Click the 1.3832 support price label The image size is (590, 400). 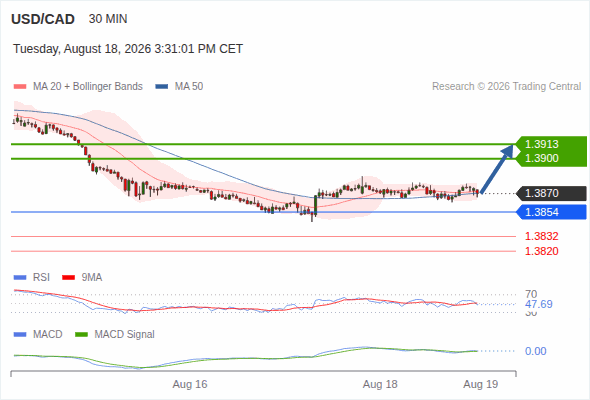click(x=542, y=236)
